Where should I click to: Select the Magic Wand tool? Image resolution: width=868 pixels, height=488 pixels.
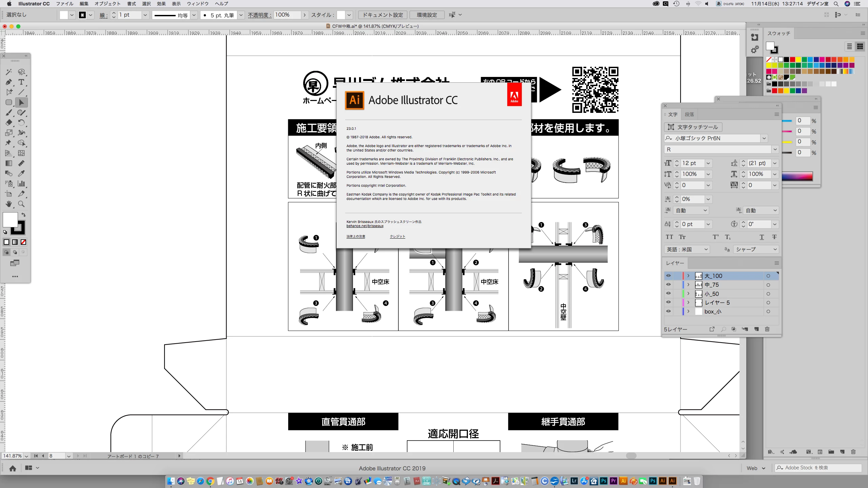[9, 72]
